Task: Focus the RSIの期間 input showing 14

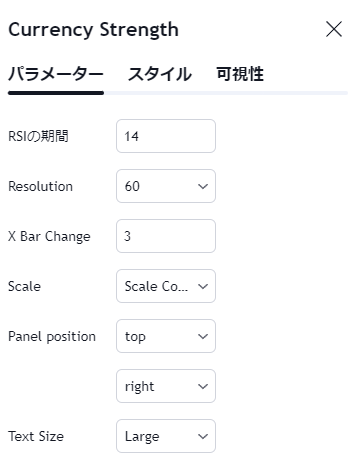Action: pyautogui.click(x=166, y=136)
